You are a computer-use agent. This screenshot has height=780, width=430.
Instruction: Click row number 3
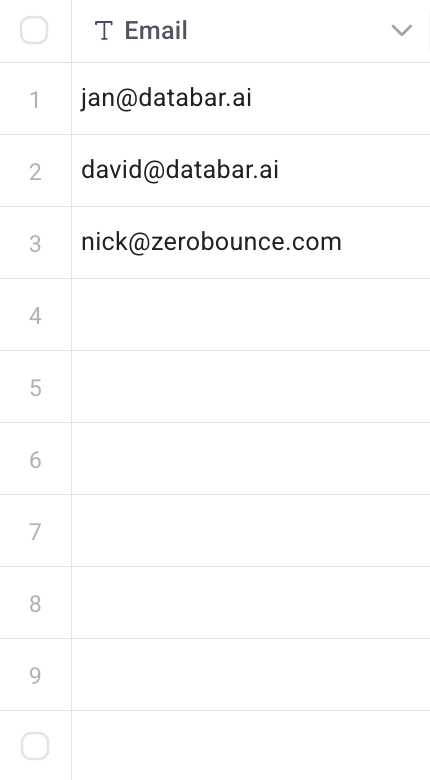pyautogui.click(x=35, y=244)
